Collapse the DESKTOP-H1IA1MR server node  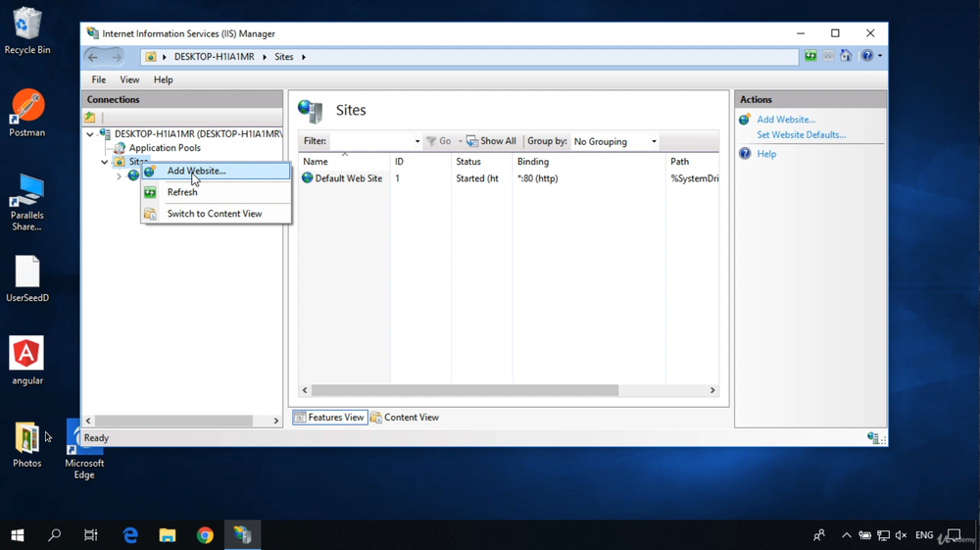(90, 133)
